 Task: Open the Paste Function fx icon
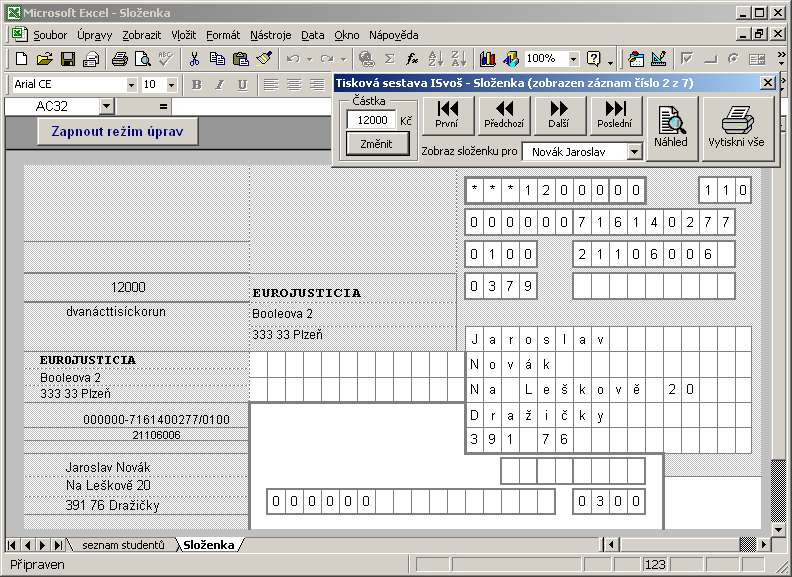coord(412,59)
